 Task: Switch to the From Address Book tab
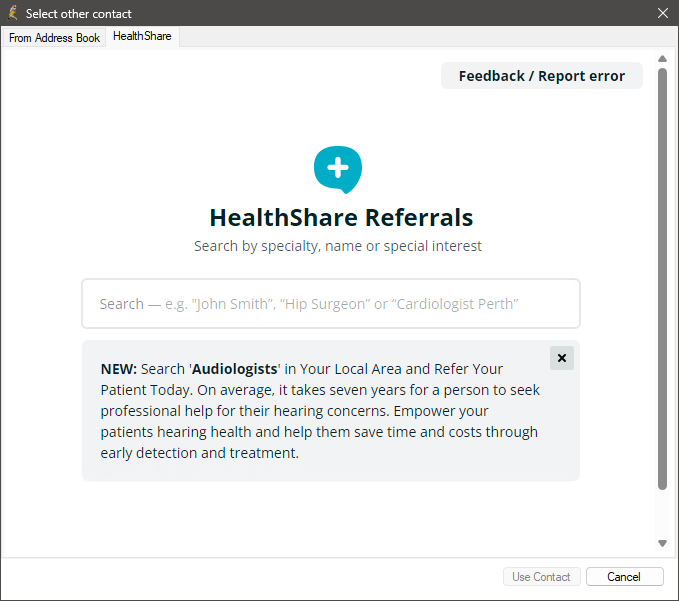[x=54, y=38]
